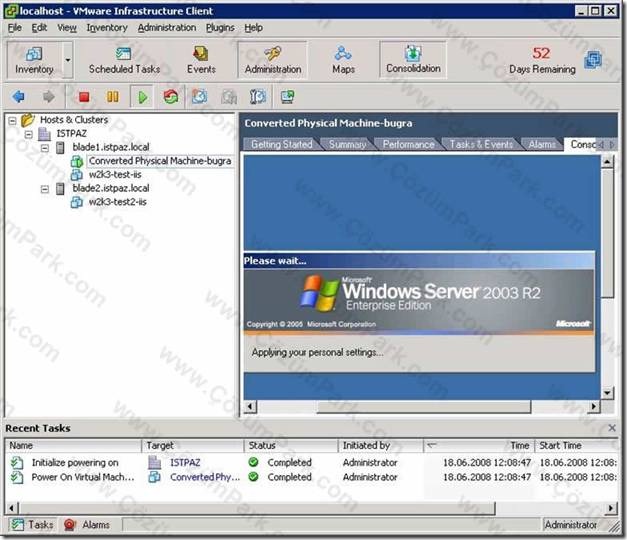Click the green Power On play icon
Image resolution: width=627 pixels, height=540 pixels.
coord(142,97)
